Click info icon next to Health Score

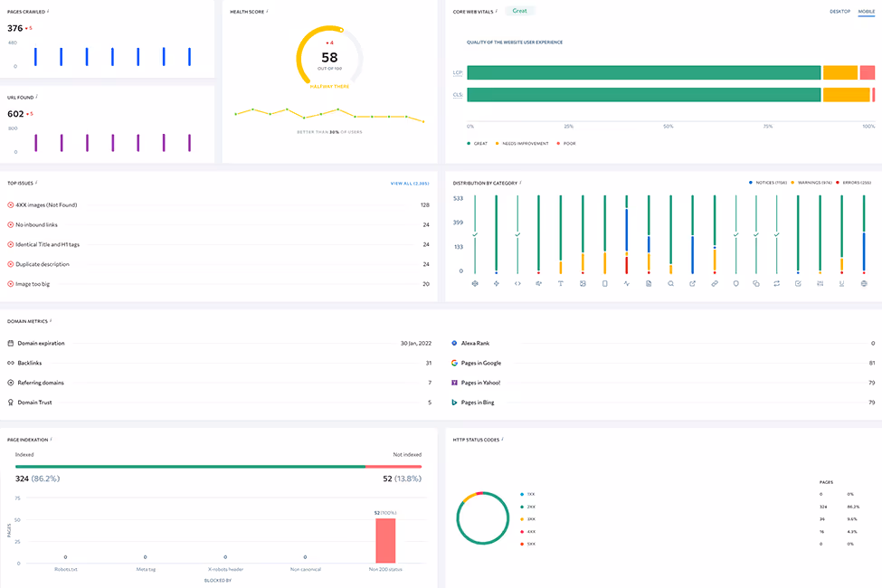click(x=267, y=11)
